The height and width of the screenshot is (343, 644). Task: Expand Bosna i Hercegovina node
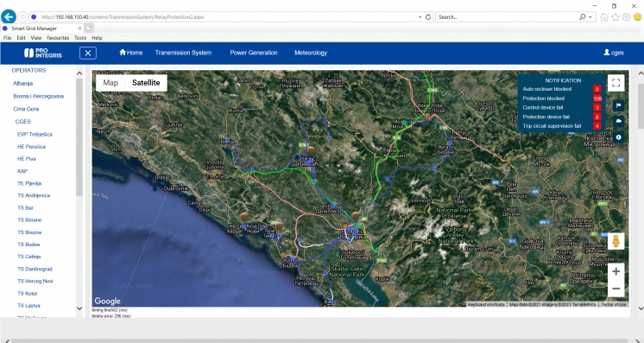(39, 96)
